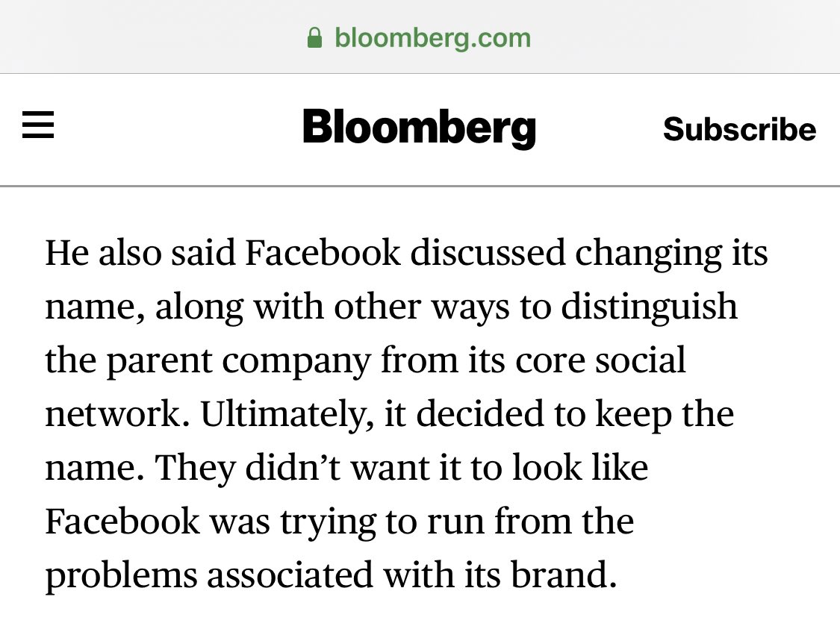Click "Facebook" at the start of the sixth line
The width and height of the screenshot is (840, 632).
[122, 522]
